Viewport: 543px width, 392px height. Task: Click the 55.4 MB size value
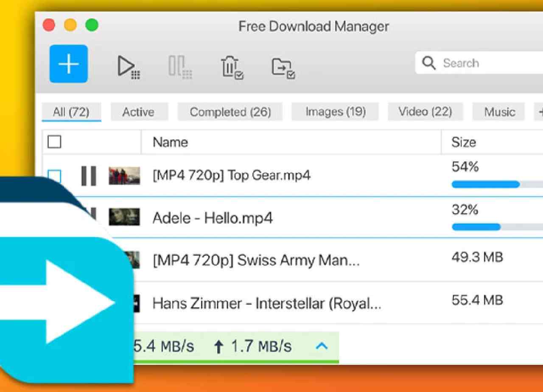477,300
